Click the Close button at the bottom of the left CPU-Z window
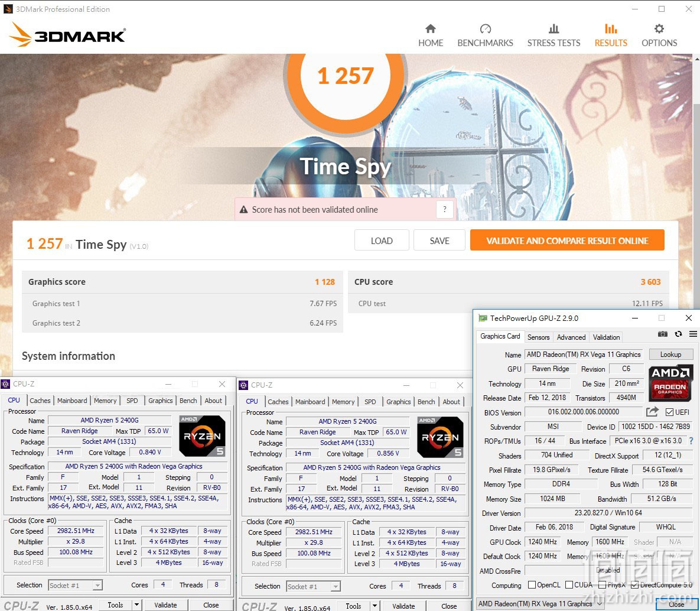700x611 pixels. pos(211,604)
